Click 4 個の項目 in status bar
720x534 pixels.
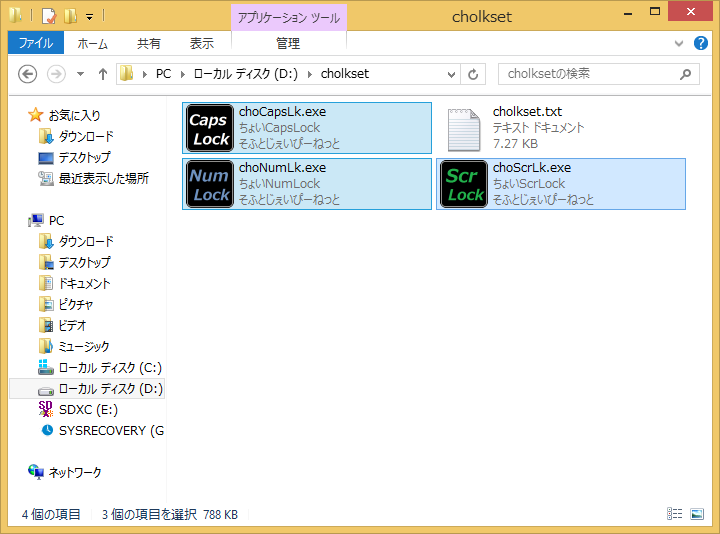click(x=51, y=514)
